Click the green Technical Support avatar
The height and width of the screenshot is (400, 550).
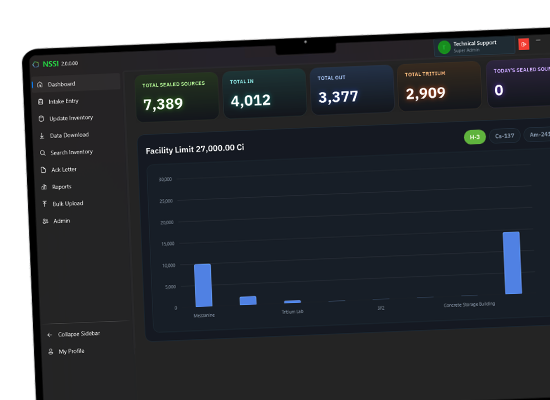(x=444, y=47)
